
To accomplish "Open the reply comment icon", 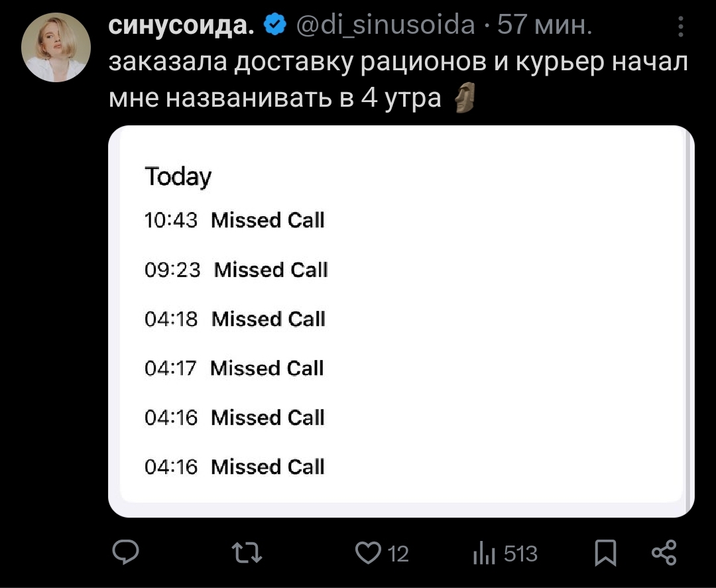I will coord(126,552).
